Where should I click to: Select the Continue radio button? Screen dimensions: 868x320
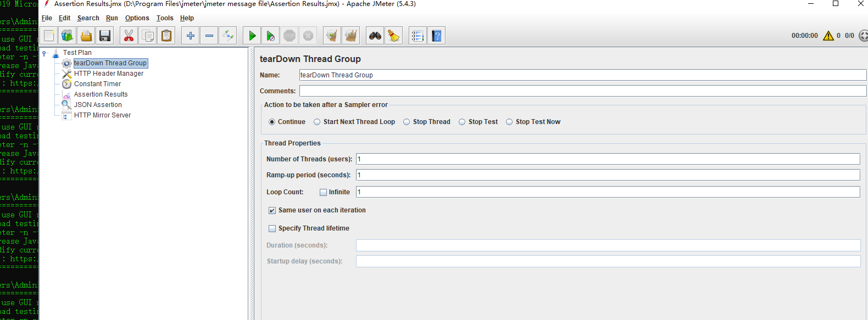click(272, 122)
